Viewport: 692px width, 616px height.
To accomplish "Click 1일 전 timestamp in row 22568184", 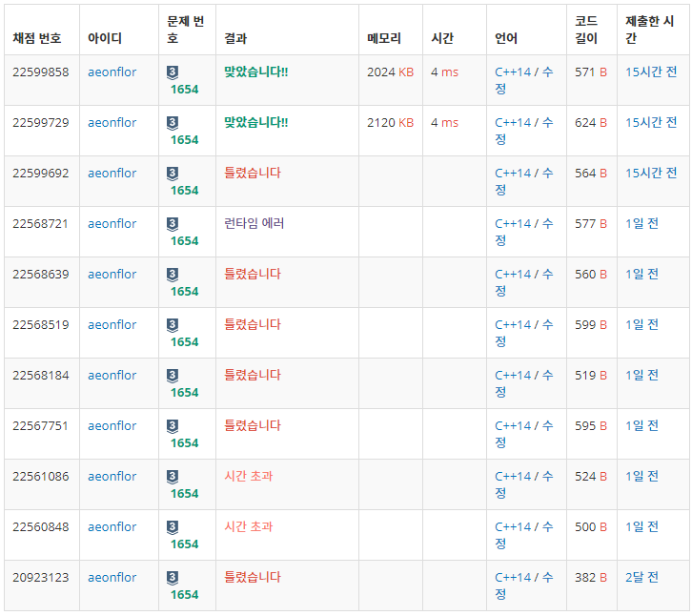I will [x=641, y=376].
